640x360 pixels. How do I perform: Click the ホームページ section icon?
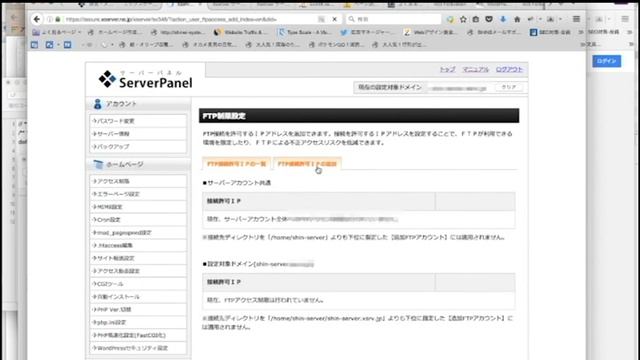98,164
